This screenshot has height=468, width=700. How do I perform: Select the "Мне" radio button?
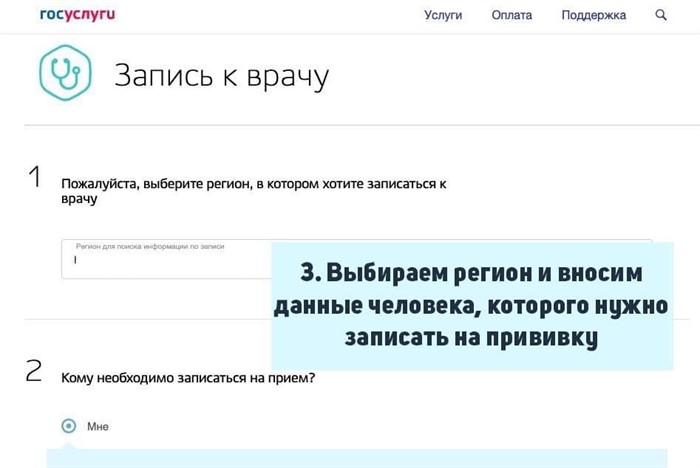tap(68, 426)
